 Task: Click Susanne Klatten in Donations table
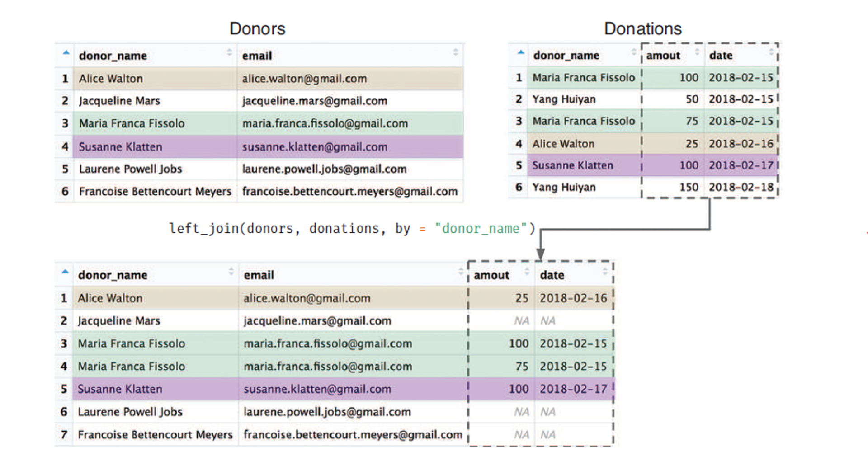(573, 165)
